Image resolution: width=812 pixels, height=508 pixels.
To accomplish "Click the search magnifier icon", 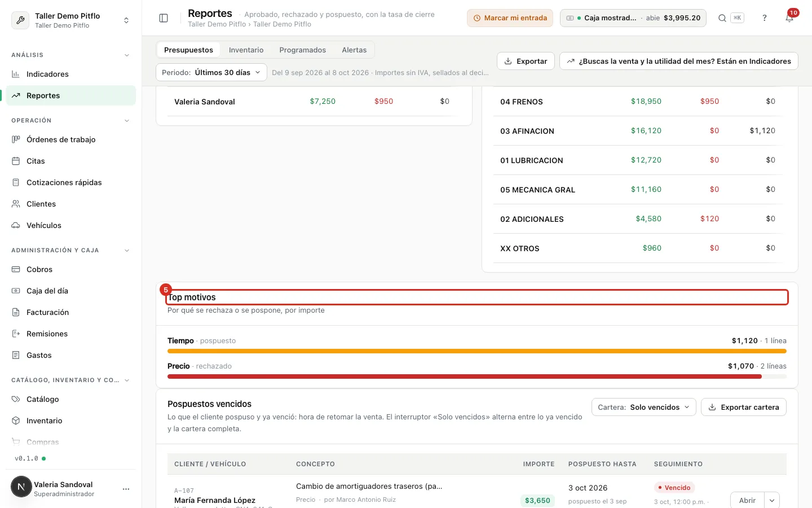I will point(722,18).
